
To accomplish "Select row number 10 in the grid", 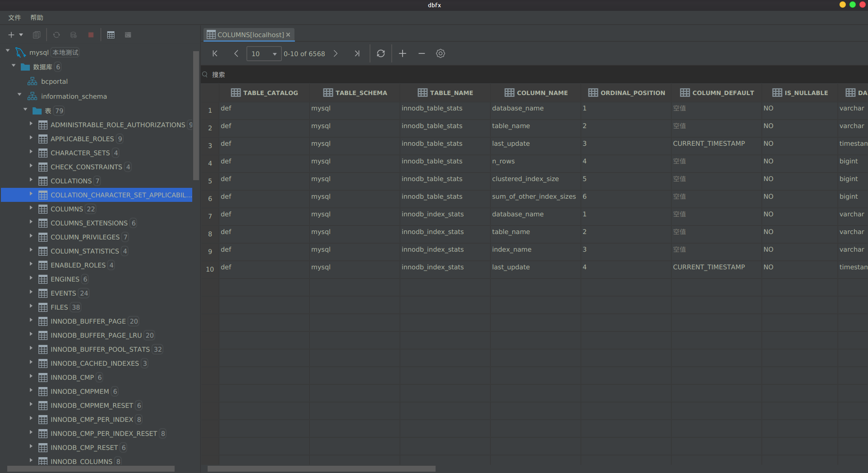I will pos(210,269).
